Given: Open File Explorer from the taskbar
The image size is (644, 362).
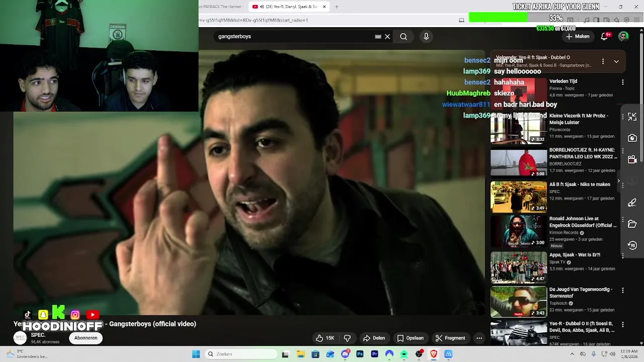Looking at the screenshot, I should (300, 354).
